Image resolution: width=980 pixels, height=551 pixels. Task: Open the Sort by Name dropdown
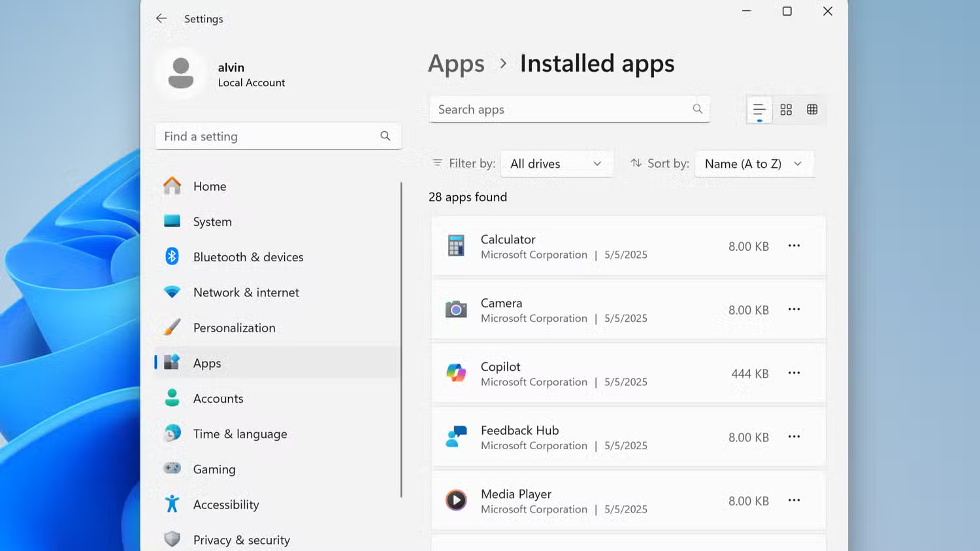tap(754, 164)
